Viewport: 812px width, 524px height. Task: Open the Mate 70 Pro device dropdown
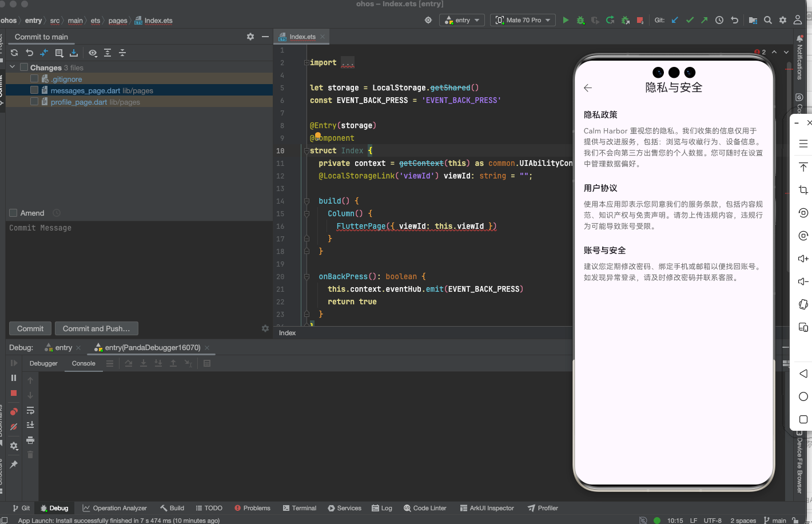pyautogui.click(x=523, y=20)
